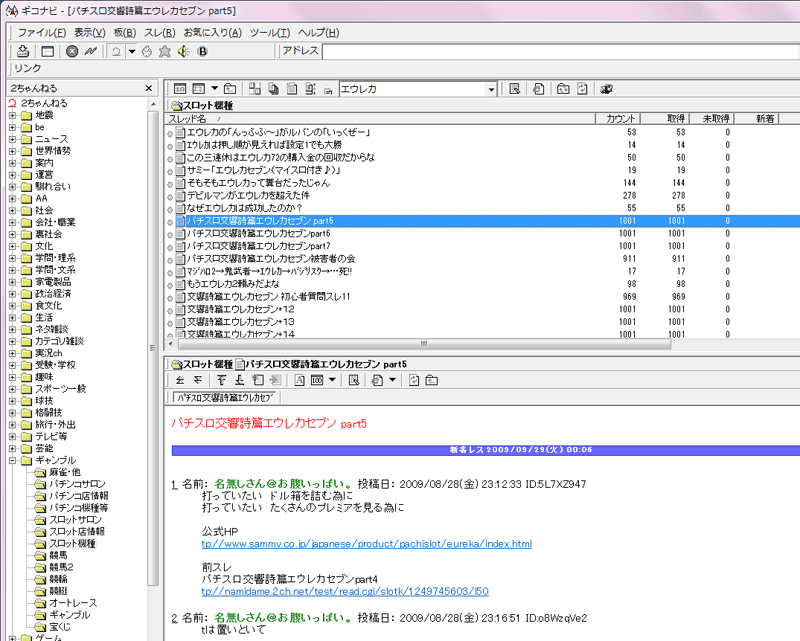The image size is (800, 641).
Task: Click the circled B toolbar icon
Action: click(203, 51)
